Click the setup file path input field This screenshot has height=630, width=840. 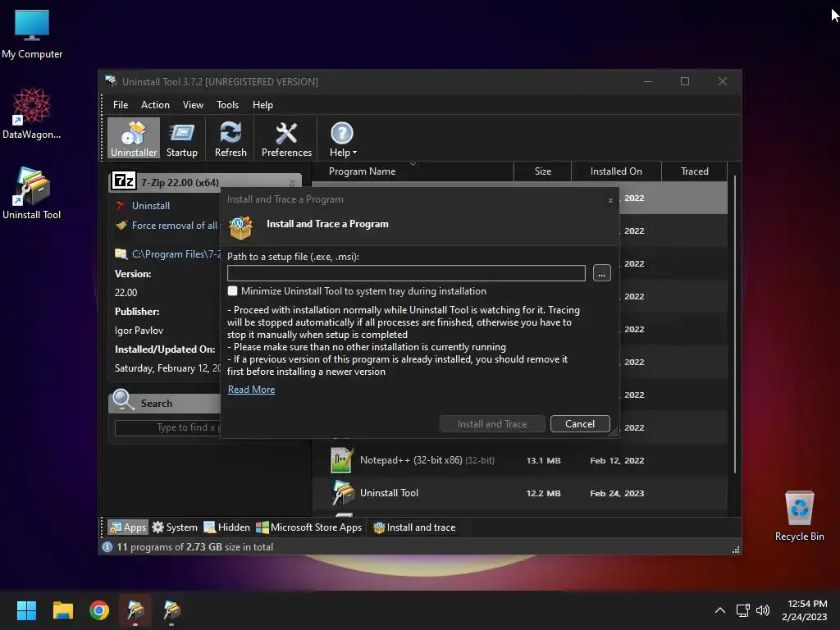[x=406, y=273]
